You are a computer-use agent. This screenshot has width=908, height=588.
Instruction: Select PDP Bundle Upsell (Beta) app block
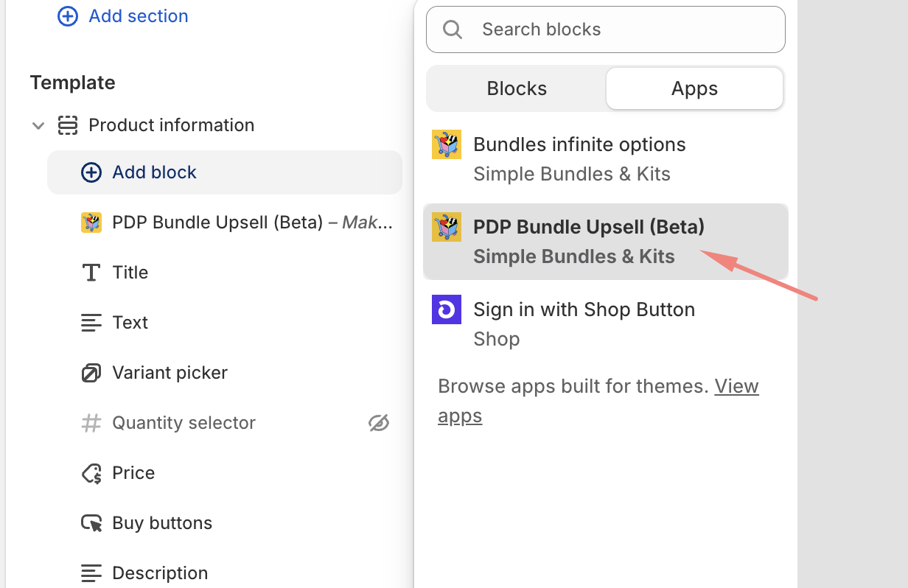point(606,242)
